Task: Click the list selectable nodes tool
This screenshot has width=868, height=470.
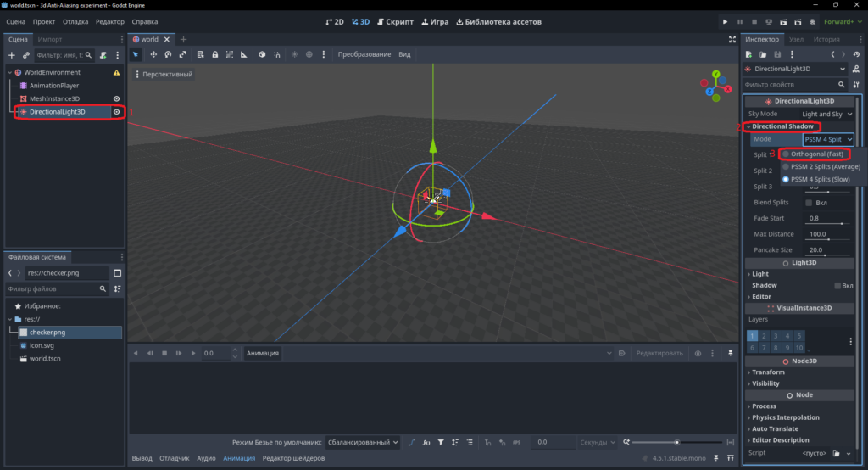Action: pyautogui.click(x=200, y=54)
